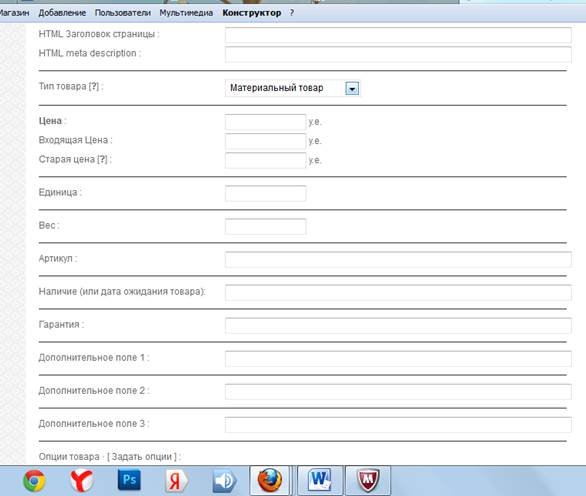Click the Наличие availability input field

point(398,292)
